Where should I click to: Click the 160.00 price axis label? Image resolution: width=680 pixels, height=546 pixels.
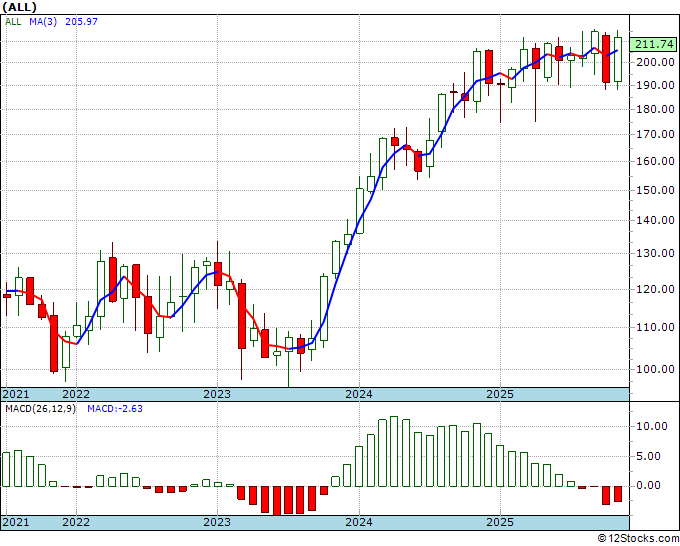click(x=655, y=161)
